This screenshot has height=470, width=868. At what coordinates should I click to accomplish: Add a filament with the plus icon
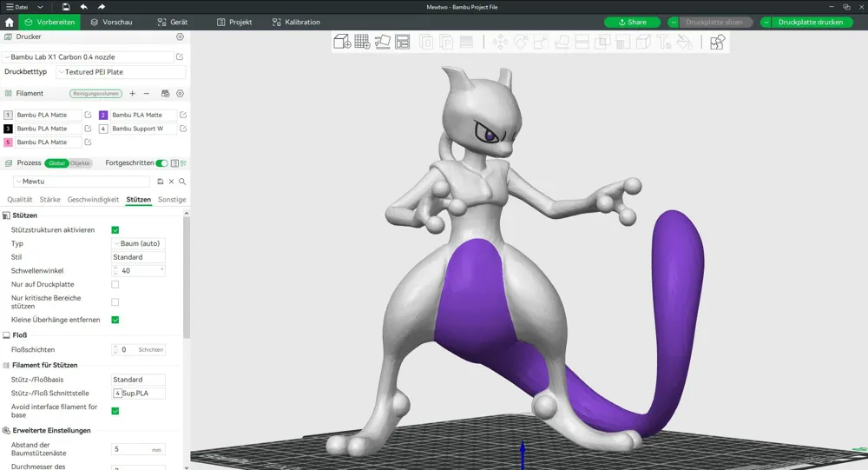[132, 94]
